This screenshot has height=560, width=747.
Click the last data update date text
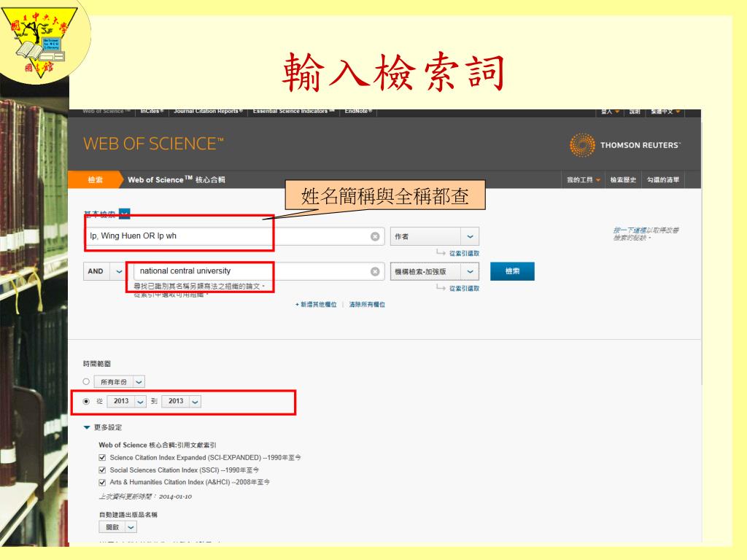[x=145, y=497]
